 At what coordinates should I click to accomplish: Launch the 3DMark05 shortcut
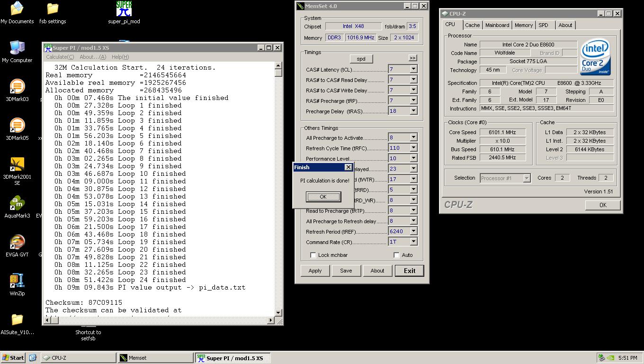tap(17, 125)
